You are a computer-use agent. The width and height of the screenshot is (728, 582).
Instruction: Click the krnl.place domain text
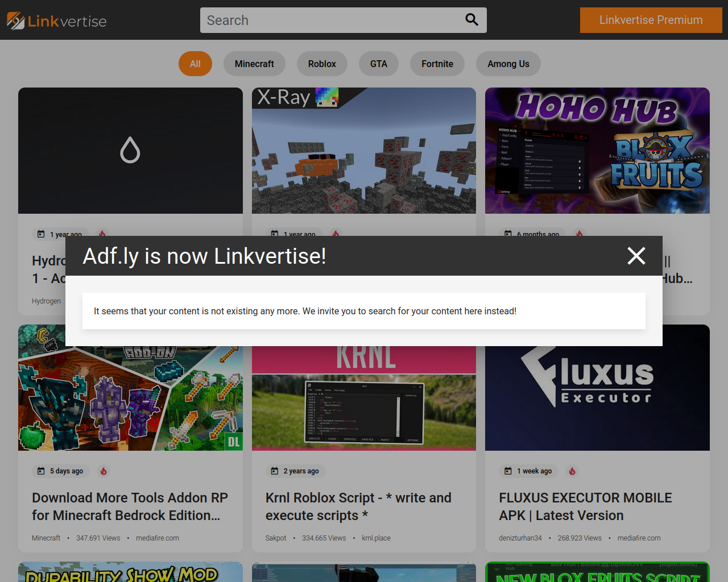376,538
